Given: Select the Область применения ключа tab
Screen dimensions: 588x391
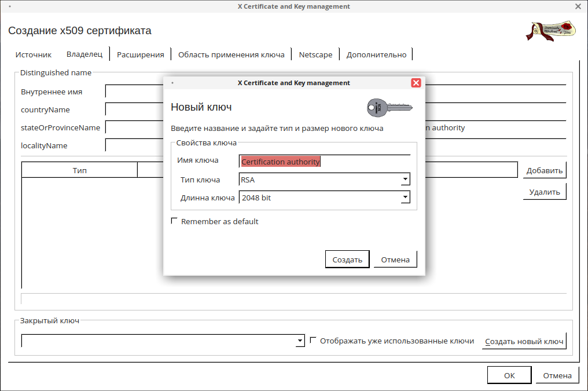Looking at the screenshot, I should pos(231,54).
